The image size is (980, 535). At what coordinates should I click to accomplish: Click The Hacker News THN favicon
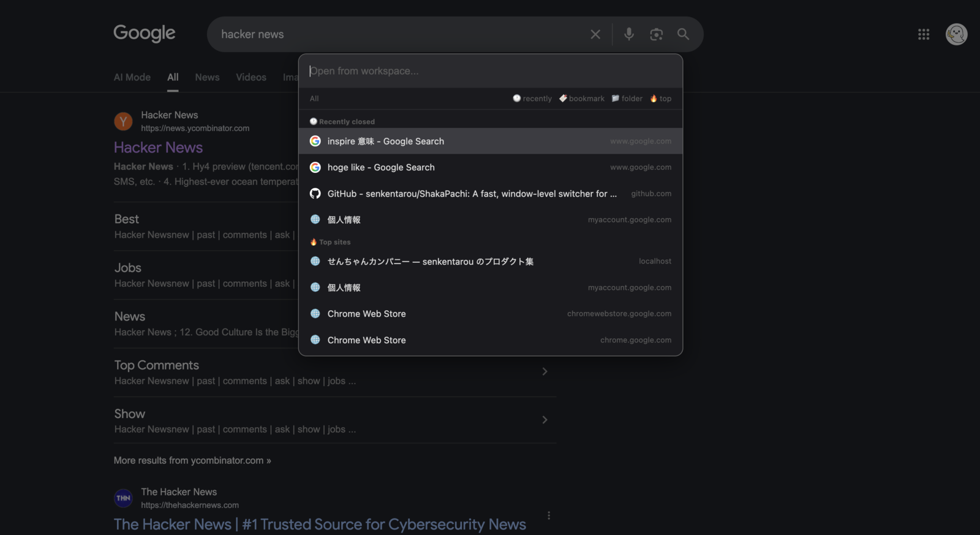123,498
